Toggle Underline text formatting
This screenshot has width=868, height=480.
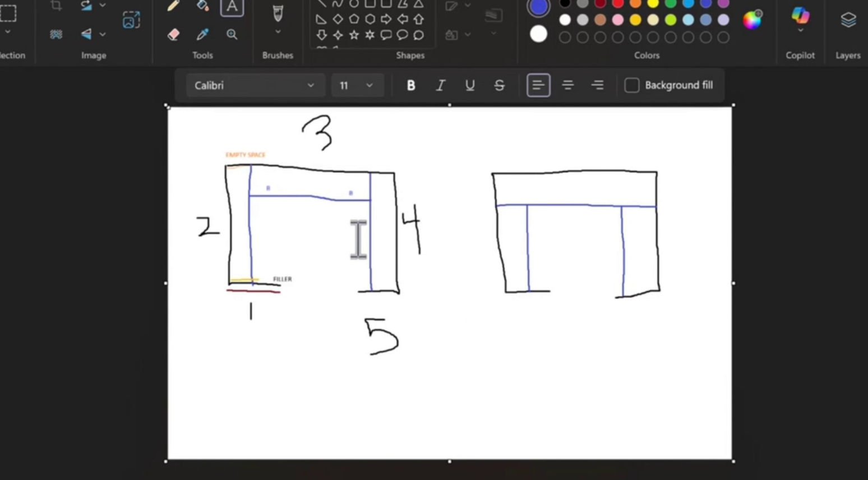[470, 85]
